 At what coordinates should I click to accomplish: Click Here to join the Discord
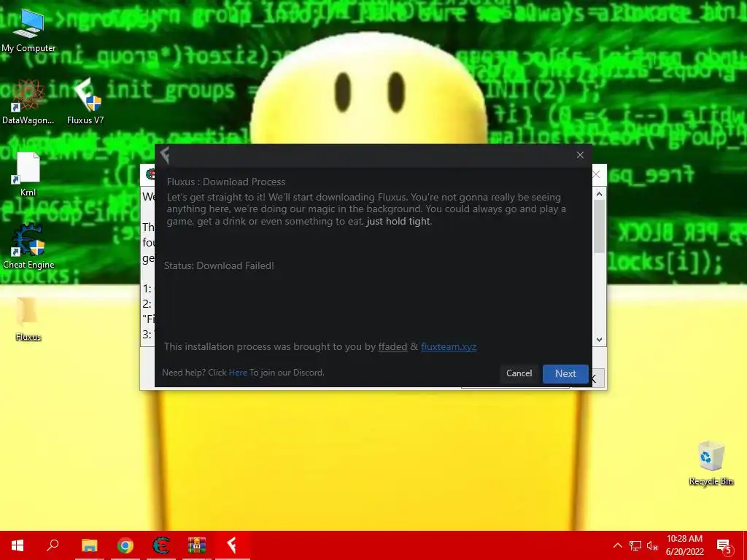click(238, 373)
